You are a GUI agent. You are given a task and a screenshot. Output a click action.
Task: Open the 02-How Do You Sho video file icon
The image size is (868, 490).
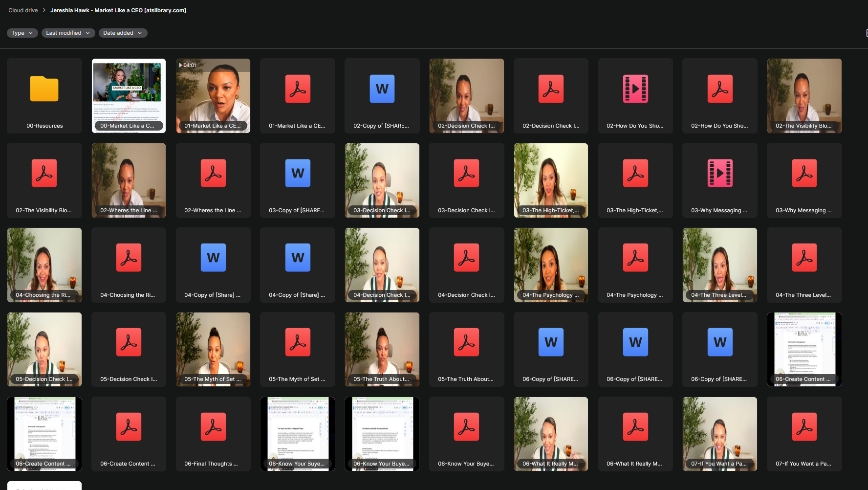[x=635, y=89]
